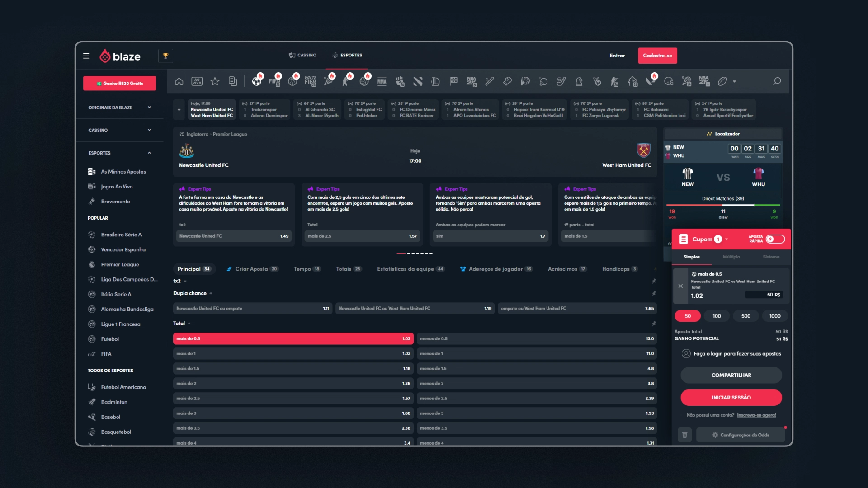
Task: Open the Cupom dropdown arrow
Action: pos(726,239)
